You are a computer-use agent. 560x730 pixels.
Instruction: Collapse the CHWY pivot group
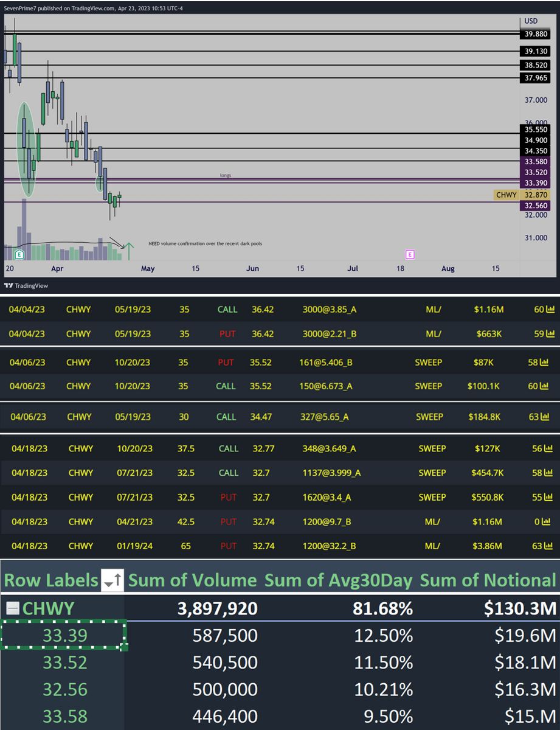[12, 608]
